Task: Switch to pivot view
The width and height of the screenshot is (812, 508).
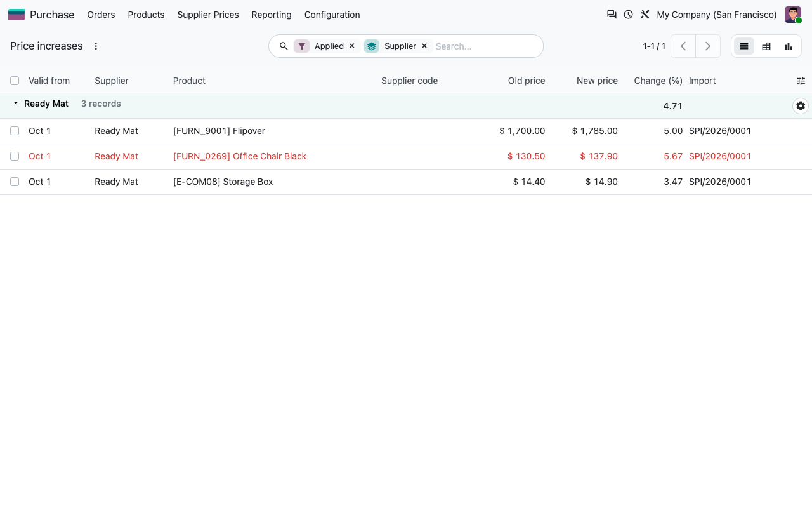Action: [x=766, y=46]
